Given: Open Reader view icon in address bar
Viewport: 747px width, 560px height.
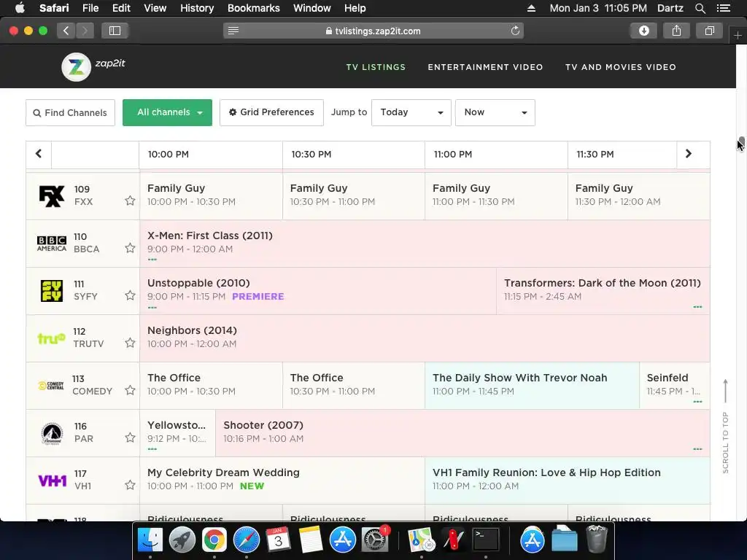Looking at the screenshot, I should [x=233, y=31].
